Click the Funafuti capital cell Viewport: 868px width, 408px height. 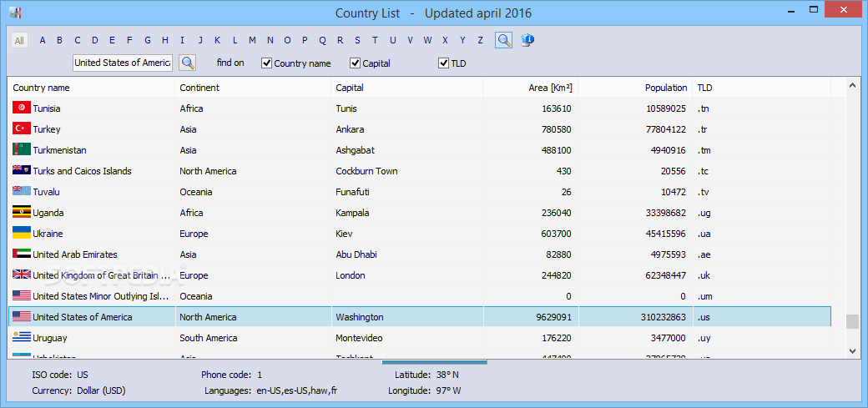(352, 192)
